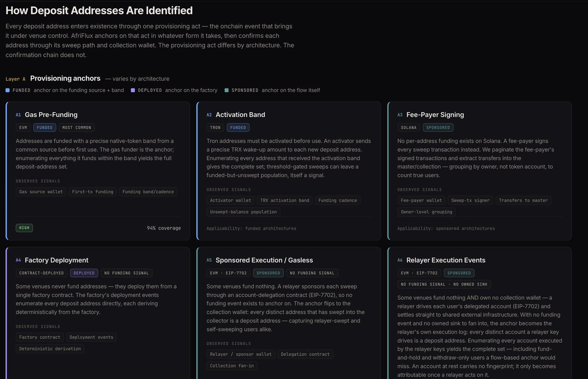Click Applicability: funded architectures text
The height and width of the screenshot is (379, 588).
coord(251,228)
